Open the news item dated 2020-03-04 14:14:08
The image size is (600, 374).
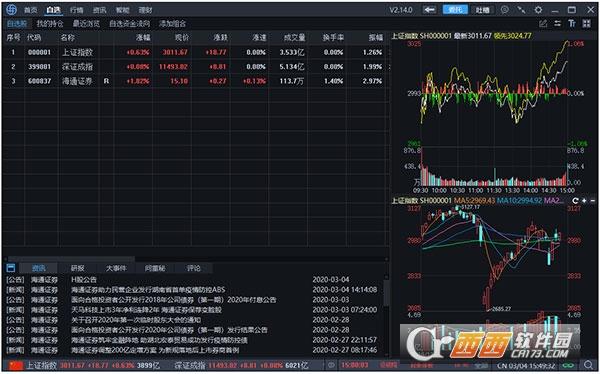pyautogui.click(x=148, y=290)
